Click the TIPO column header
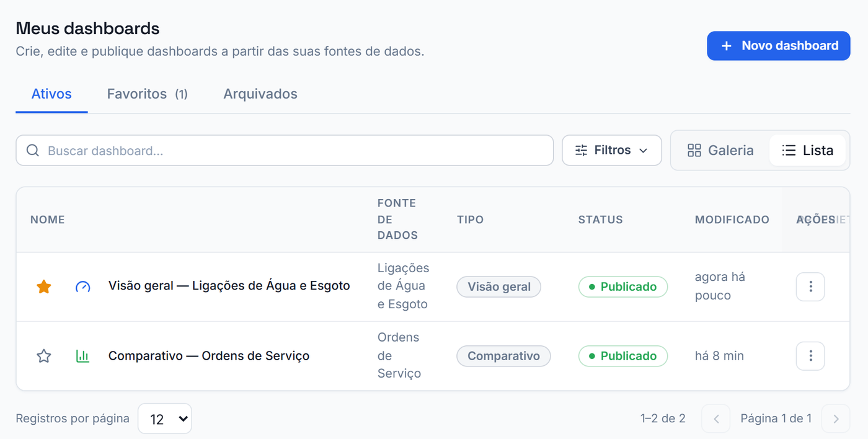The width and height of the screenshot is (868, 439). (x=470, y=219)
